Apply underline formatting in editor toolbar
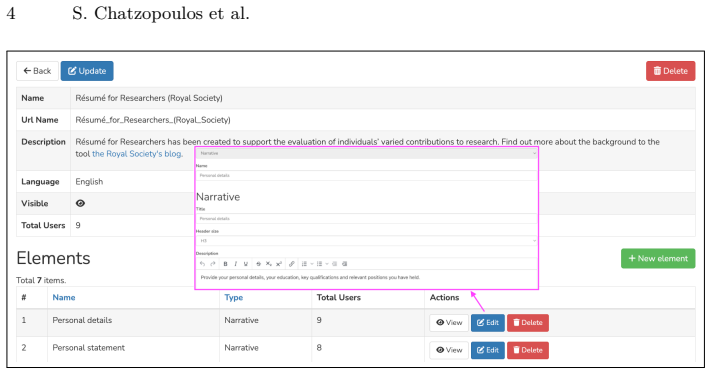The height and width of the screenshot is (374, 711). point(246,264)
